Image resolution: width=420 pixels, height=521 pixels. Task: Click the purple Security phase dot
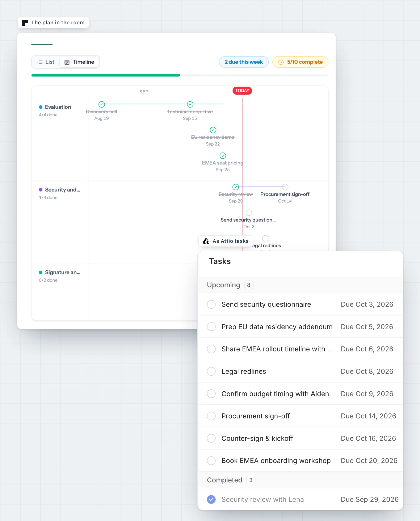[x=41, y=190]
